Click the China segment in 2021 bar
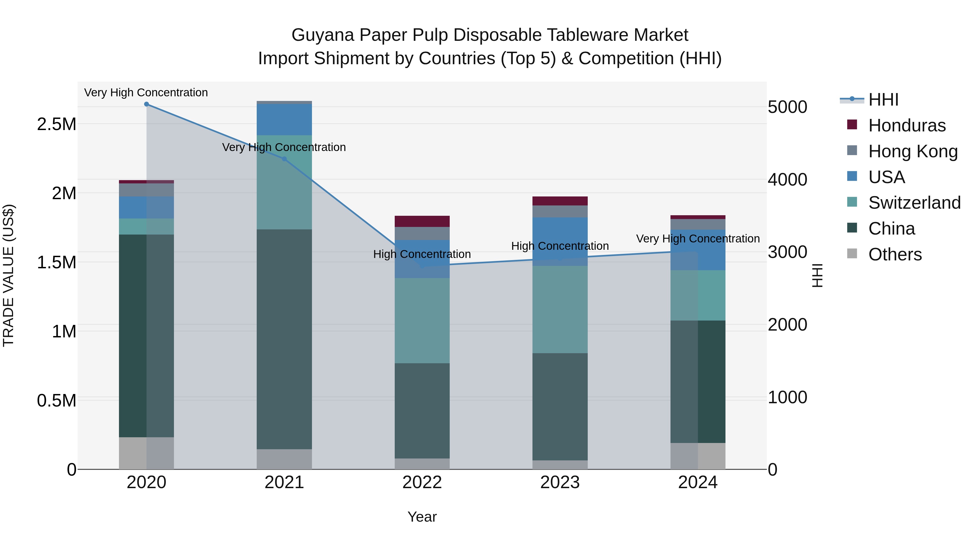This screenshot has width=980, height=551. click(284, 339)
